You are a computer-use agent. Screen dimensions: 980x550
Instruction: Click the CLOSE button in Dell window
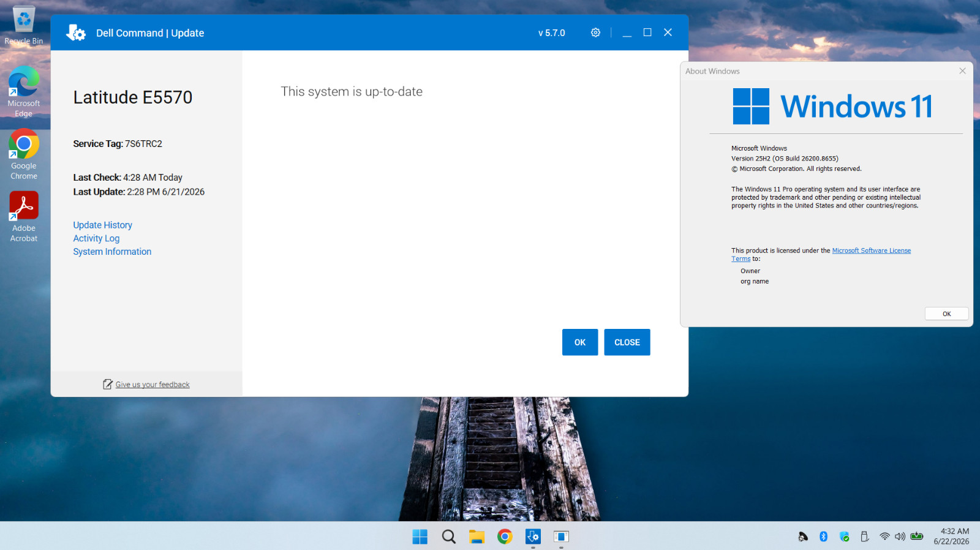click(627, 342)
